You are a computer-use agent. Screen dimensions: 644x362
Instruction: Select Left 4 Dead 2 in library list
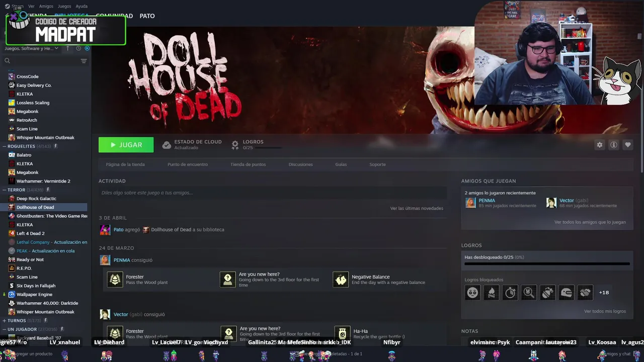coord(30,233)
